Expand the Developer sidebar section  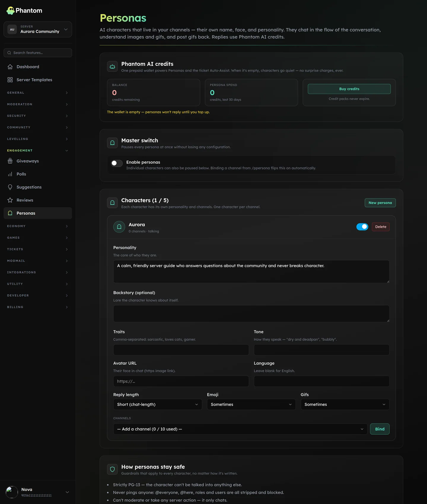(x=38, y=296)
